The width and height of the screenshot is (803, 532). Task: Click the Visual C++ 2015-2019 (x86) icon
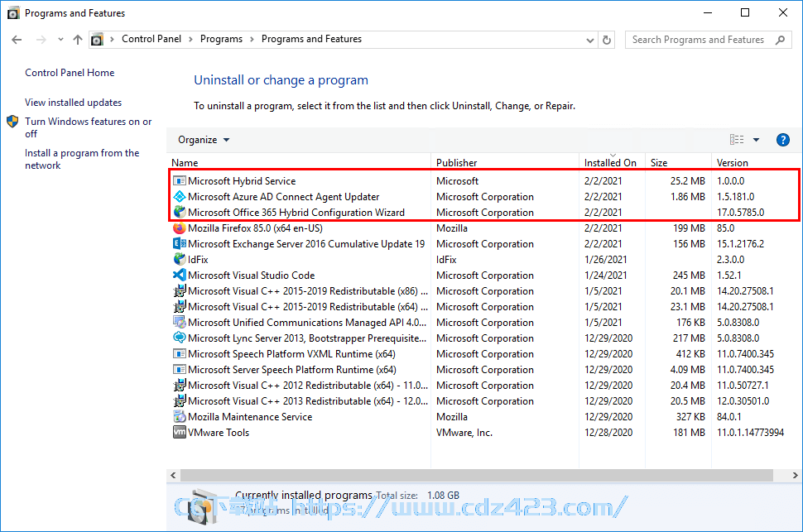click(x=180, y=291)
